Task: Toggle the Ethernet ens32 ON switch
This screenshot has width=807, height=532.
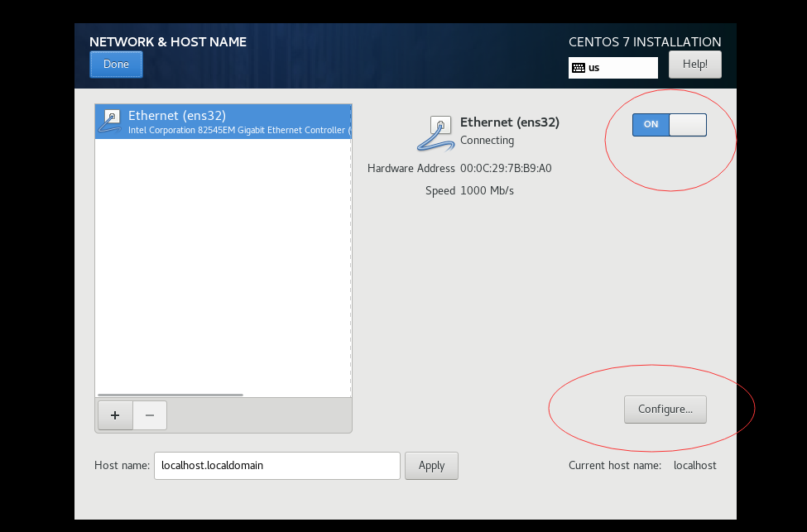Action: pos(669,124)
